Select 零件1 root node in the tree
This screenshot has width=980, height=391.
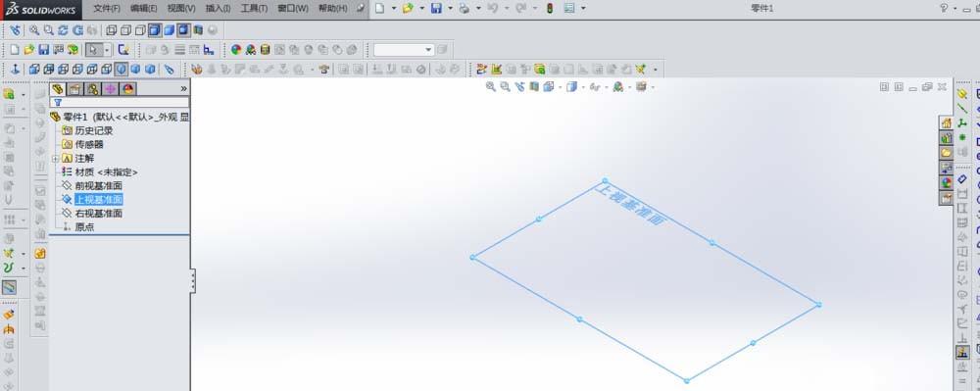tap(120, 117)
